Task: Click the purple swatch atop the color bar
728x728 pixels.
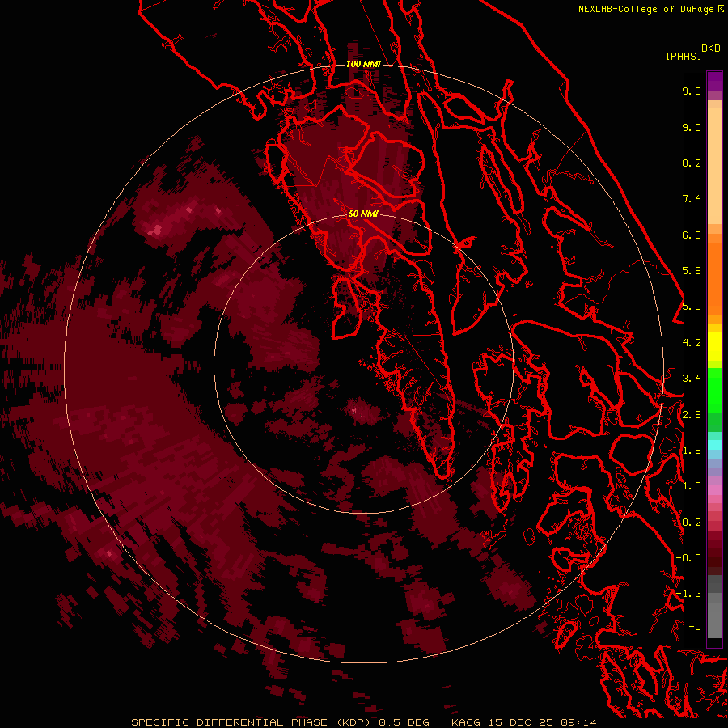Action: coord(714,81)
